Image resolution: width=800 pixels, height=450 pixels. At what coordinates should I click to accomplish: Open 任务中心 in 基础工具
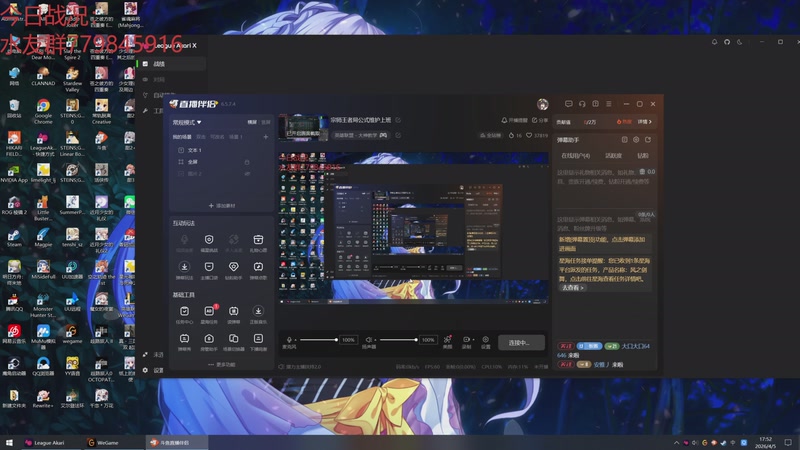click(184, 314)
